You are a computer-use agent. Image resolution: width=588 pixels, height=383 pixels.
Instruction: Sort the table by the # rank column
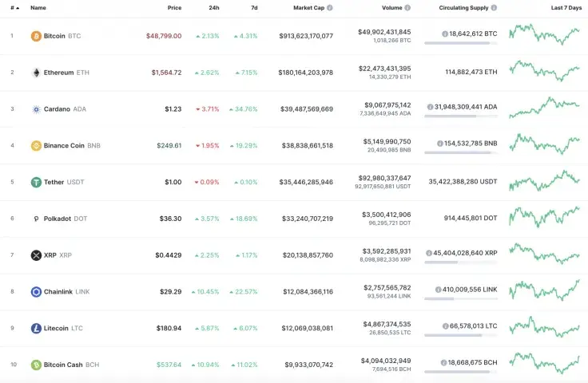tap(12, 7)
